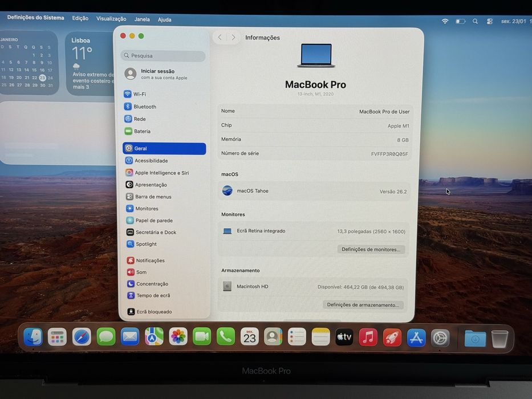Screen dimensions: 532x399
Task: Click the Pesquisa search field
Action: point(163,56)
